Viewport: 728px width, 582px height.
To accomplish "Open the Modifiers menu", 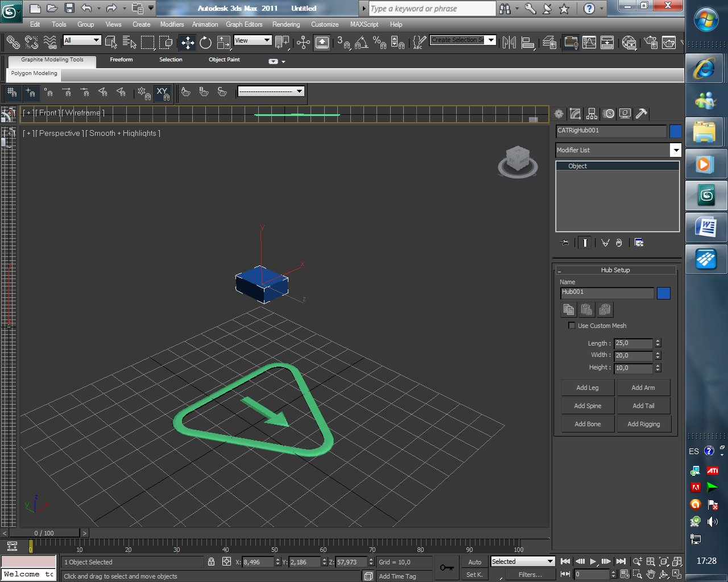I will (x=172, y=24).
